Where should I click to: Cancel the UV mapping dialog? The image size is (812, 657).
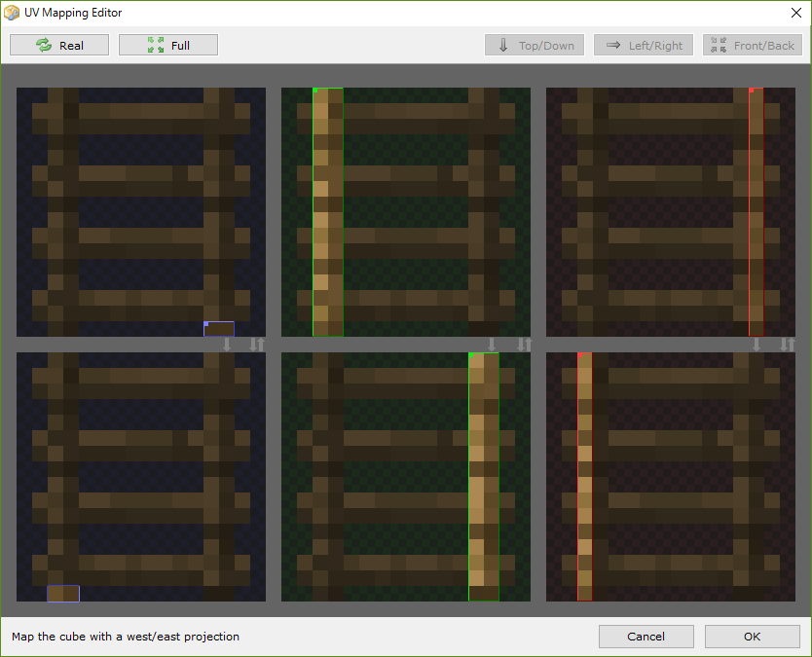click(x=646, y=637)
